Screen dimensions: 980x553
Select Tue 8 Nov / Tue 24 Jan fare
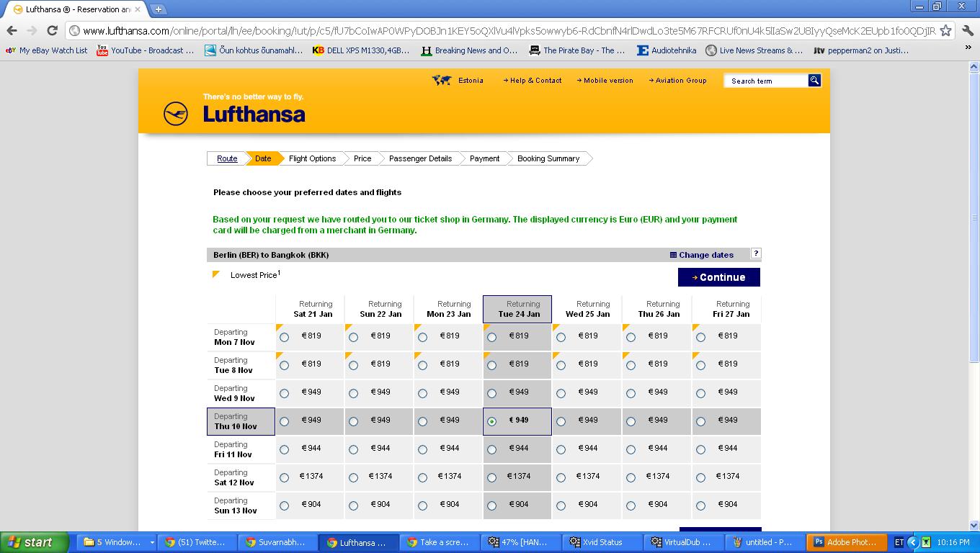click(491, 365)
